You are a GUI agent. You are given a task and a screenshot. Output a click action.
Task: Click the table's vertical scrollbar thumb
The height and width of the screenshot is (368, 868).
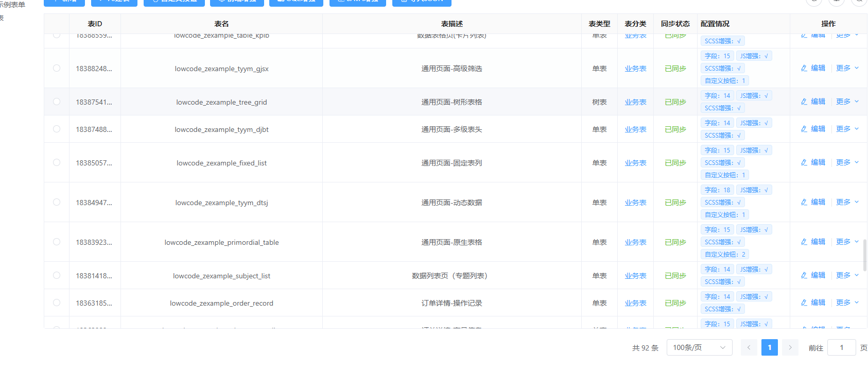pos(865,255)
